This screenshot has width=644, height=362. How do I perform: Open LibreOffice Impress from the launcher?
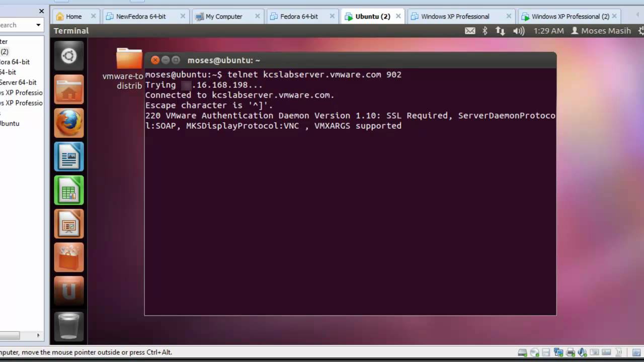coord(69,224)
